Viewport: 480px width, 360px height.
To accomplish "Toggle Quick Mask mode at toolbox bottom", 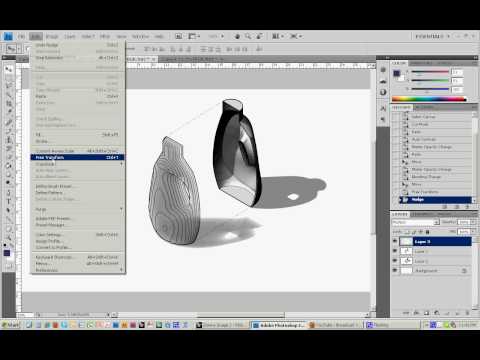I will [x=8, y=266].
